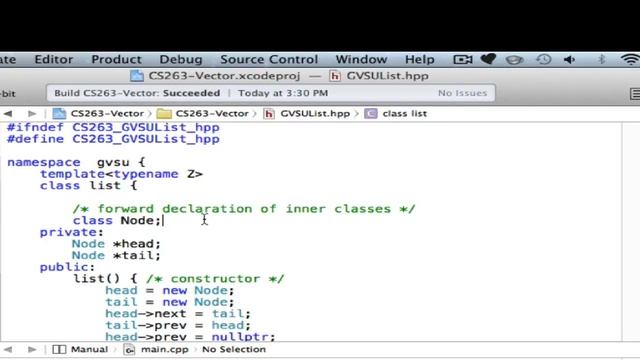Open the volume speaker menu bar icon
The height and width of the screenshot is (360, 640).
pyautogui.click(x=569, y=60)
